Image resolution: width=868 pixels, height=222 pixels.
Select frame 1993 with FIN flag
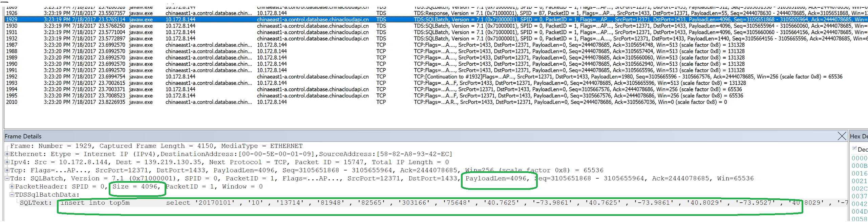[x=203, y=83]
